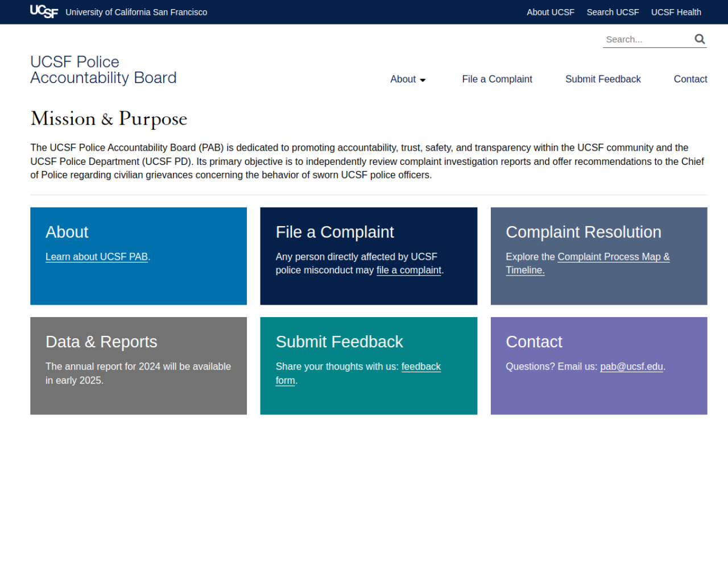
Task: Click the Mission & Purpose heading
Action: tap(109, 118)
